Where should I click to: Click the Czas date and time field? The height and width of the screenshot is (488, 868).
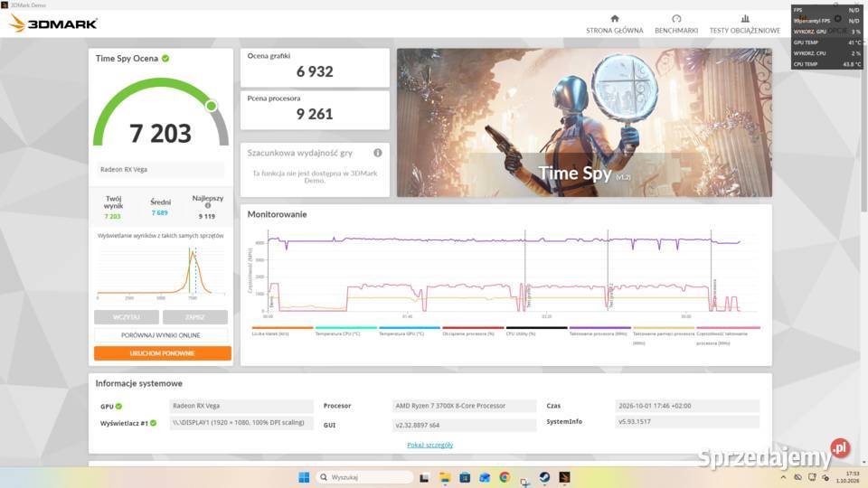click(x=687, y=406)
